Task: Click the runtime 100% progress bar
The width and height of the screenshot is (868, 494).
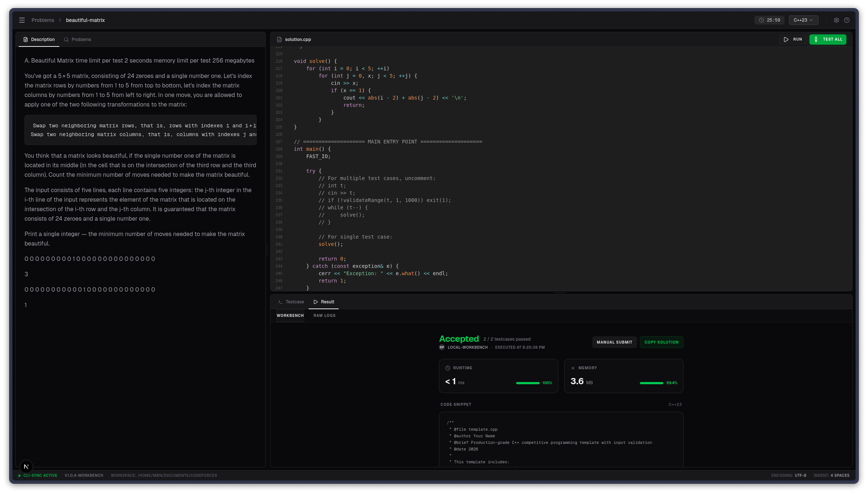Action: coord(528,383)
